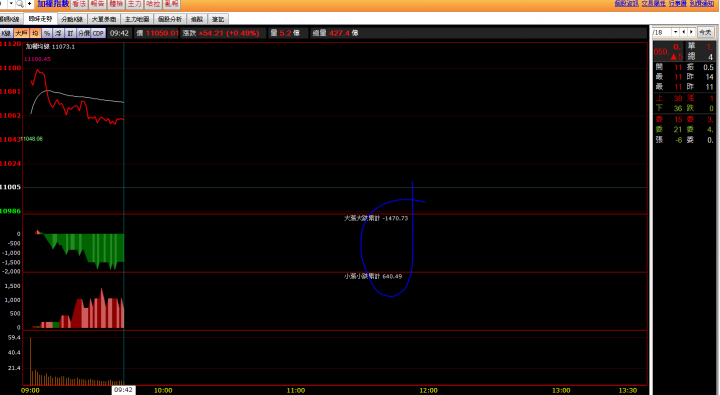Toggle the 均 average line button
720x395 pixels.
pyautogui.click(x=35, y=34)
